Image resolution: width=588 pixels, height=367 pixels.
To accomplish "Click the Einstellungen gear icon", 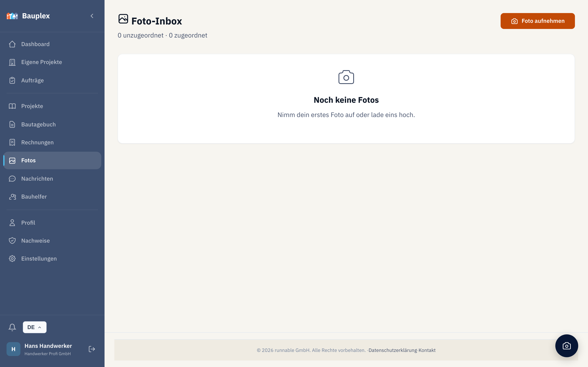I will coord(12,259).
